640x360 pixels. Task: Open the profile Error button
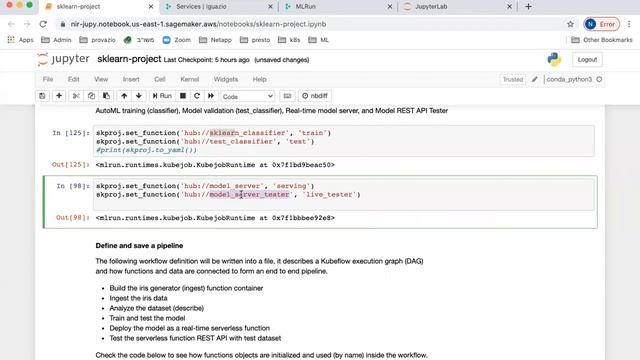602,24
